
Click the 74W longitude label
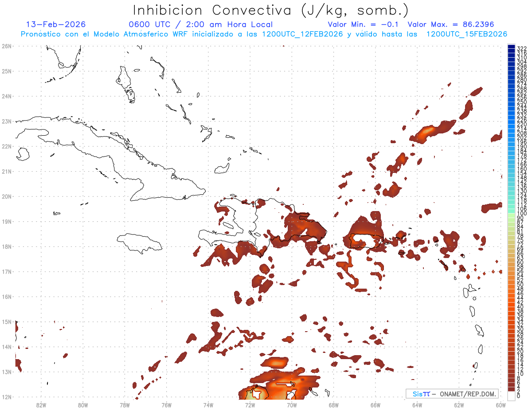[x=208, y=405]
